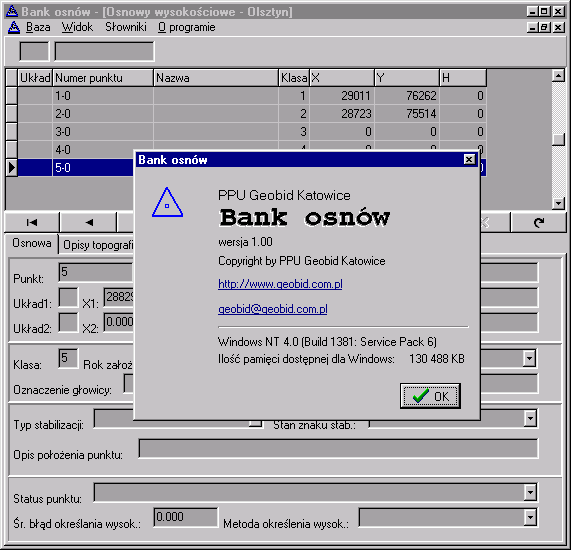The image size is (571, 550).
Task: Click current row indicator arrow for 5-0
Action: click(12, 168)
